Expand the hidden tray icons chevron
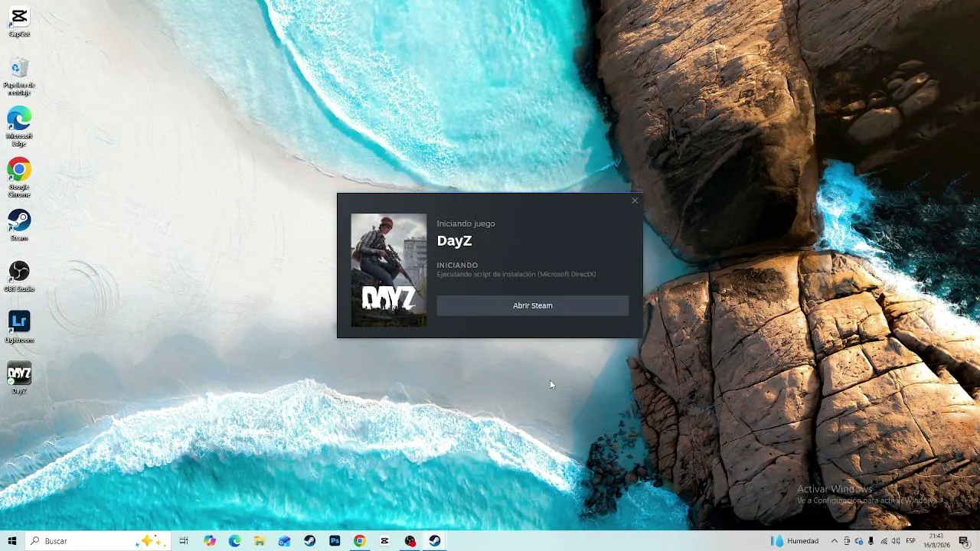Image resolution: width=980 pixels, height=551 pixels. pos(835,541)
